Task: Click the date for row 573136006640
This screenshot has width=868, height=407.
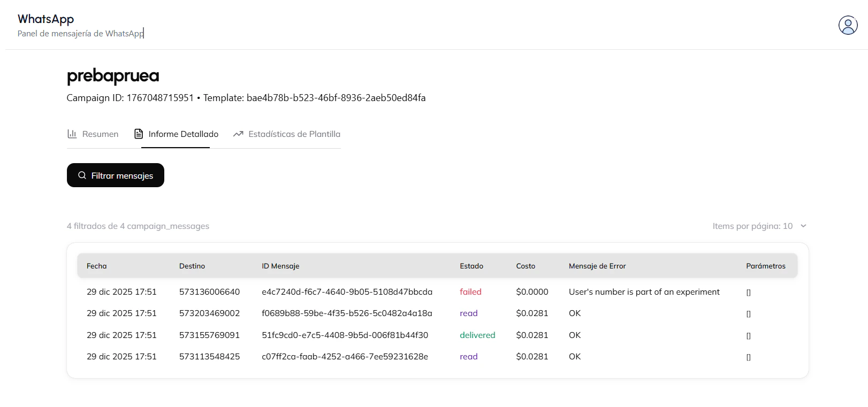Action: (122, 292)
